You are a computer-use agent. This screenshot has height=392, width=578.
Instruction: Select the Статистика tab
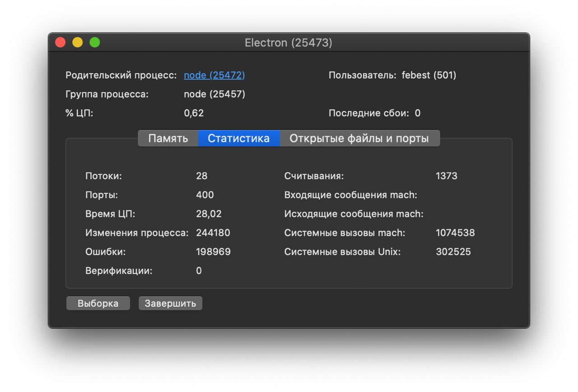pyautogui.click(x=238, y=138)
